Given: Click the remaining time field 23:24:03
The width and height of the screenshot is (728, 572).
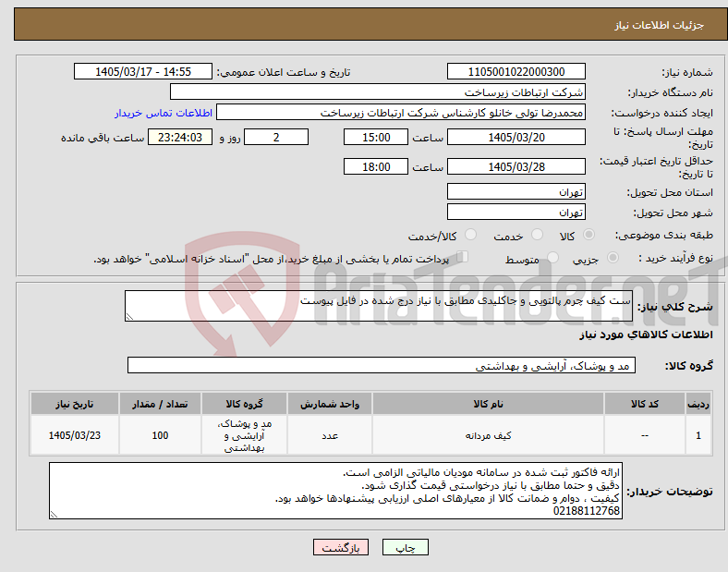Looking at the screenshot, I should [x=180, y=138].
